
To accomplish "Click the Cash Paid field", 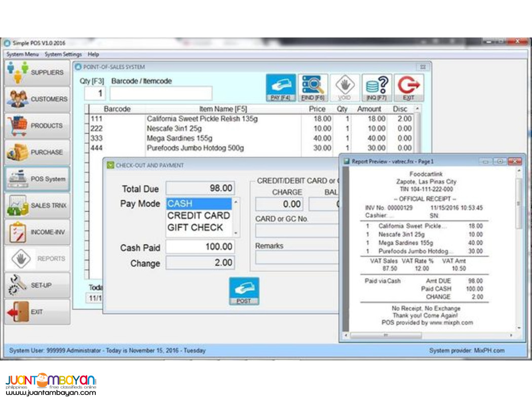I will (200, 247).
